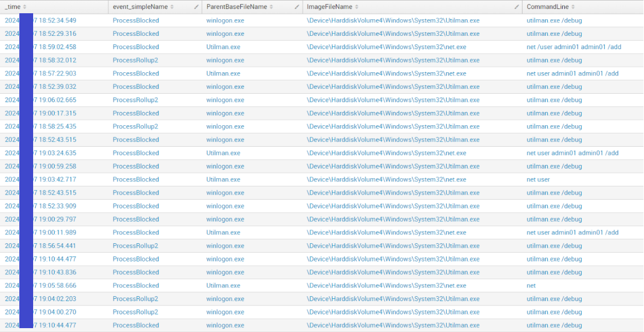
Task: Click the net.exe image path at 18:57:22.903
Action: pos(387,73)
